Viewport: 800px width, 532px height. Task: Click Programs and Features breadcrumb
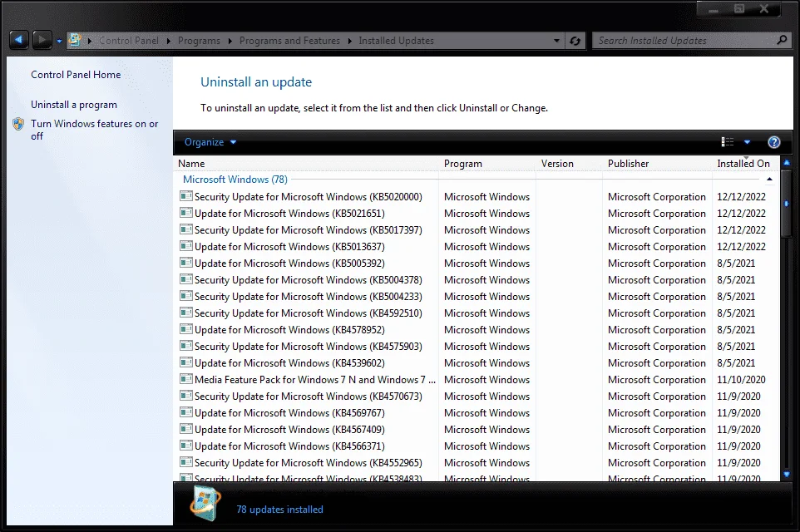(x=289, y=40)
